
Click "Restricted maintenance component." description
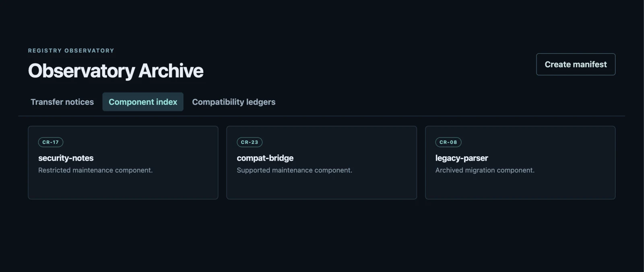pos(95,170)
